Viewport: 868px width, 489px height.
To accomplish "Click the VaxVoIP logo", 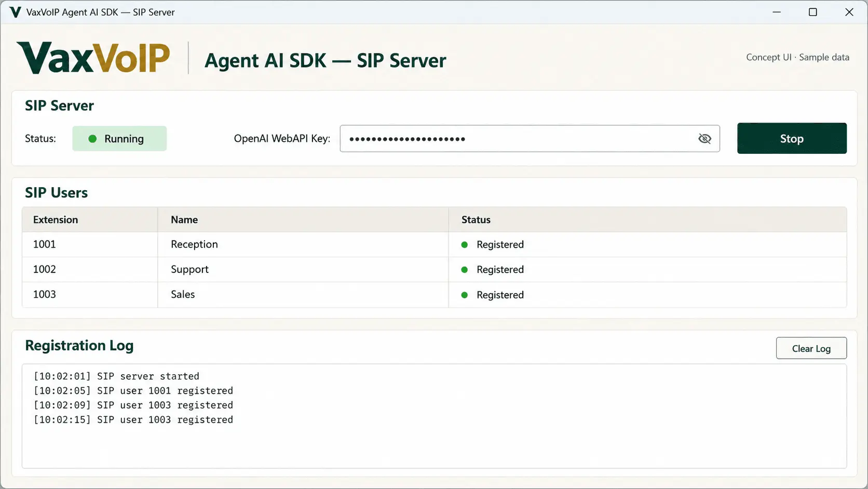I will point(93,58).
